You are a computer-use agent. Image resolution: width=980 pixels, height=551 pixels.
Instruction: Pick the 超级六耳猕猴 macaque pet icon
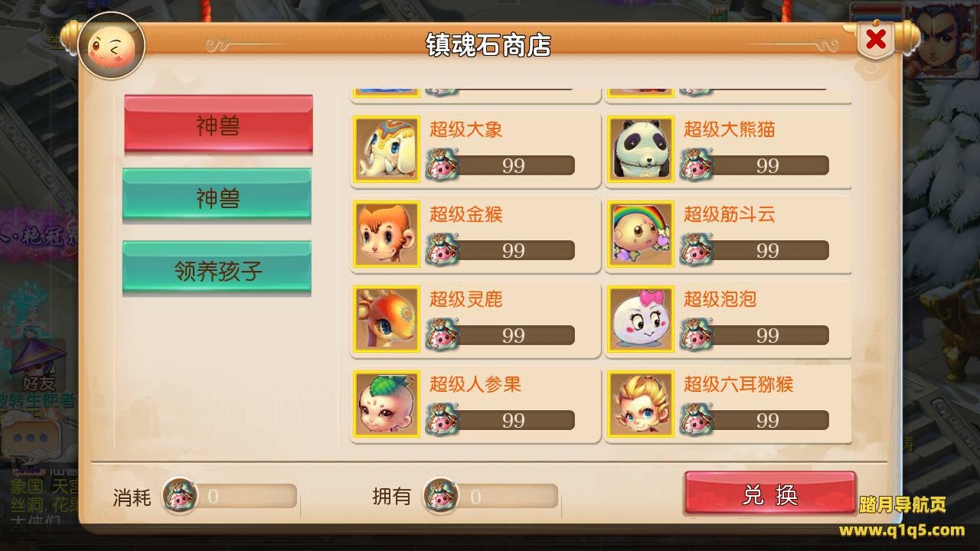coord(641,404)
